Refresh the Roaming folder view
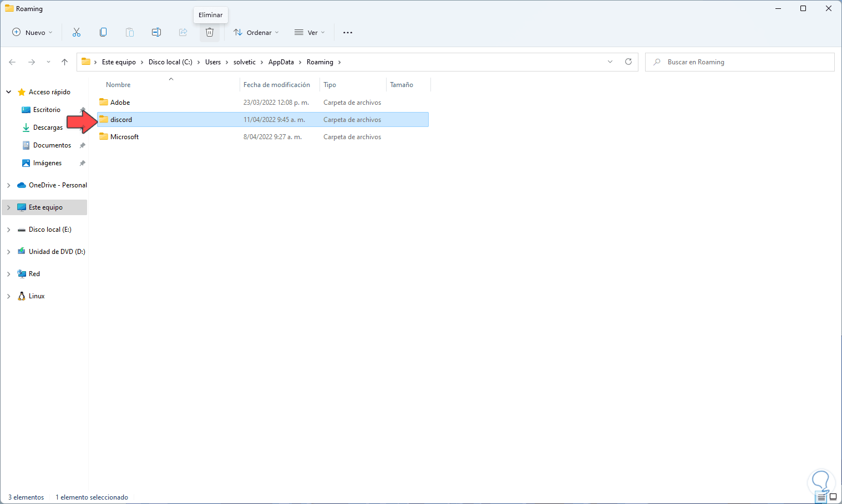This screenshot has height=504, width=842. coord(628,62)
